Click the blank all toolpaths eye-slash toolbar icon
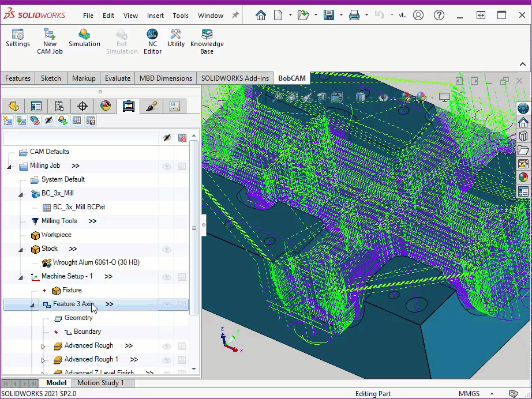The height and width of the screenshot is (399, 532). (x=49, y=121)
